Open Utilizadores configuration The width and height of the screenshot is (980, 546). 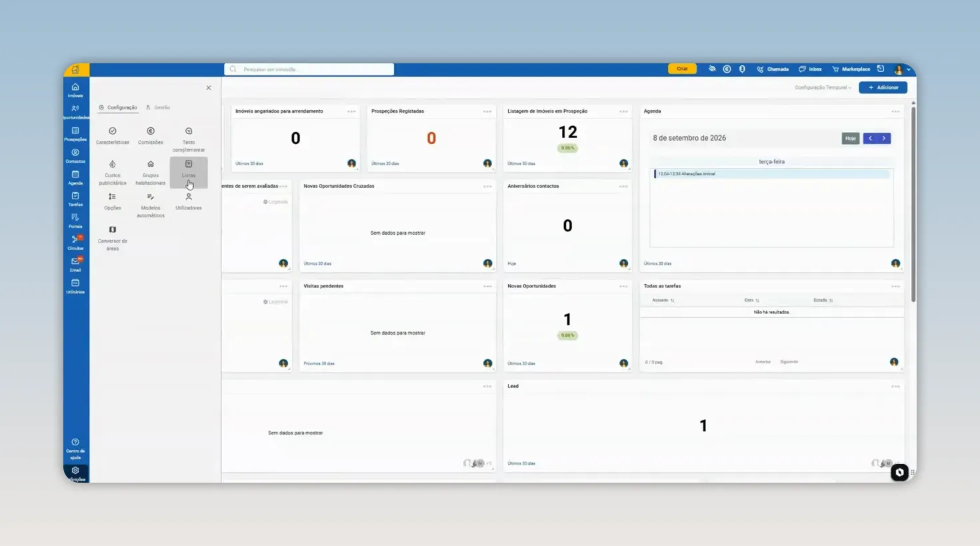189,201
